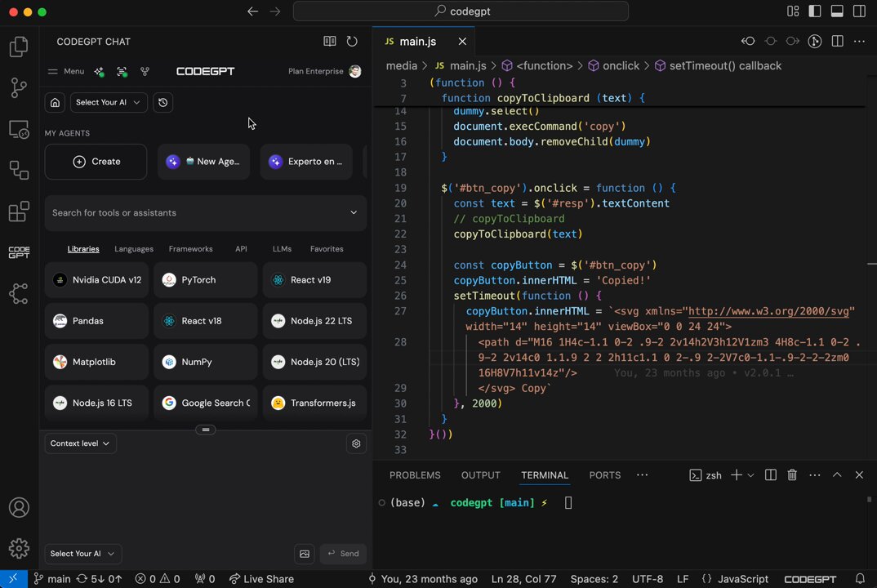Select the Transformers.js library card
877x588 pixels.
click(315, 403)
